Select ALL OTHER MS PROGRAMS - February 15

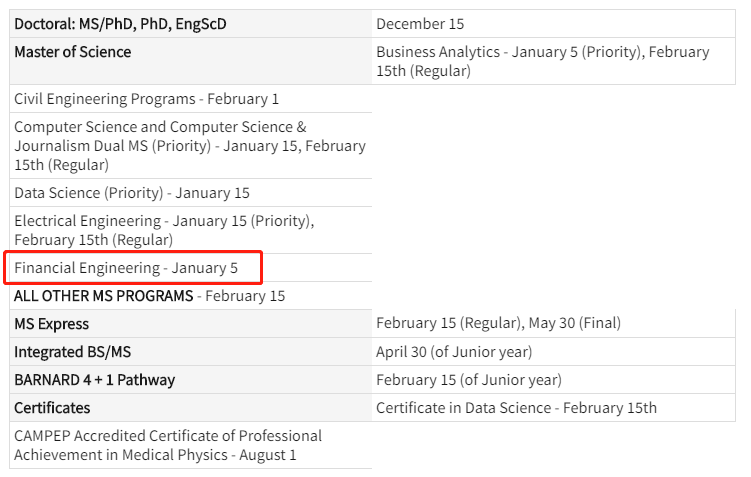149,296
